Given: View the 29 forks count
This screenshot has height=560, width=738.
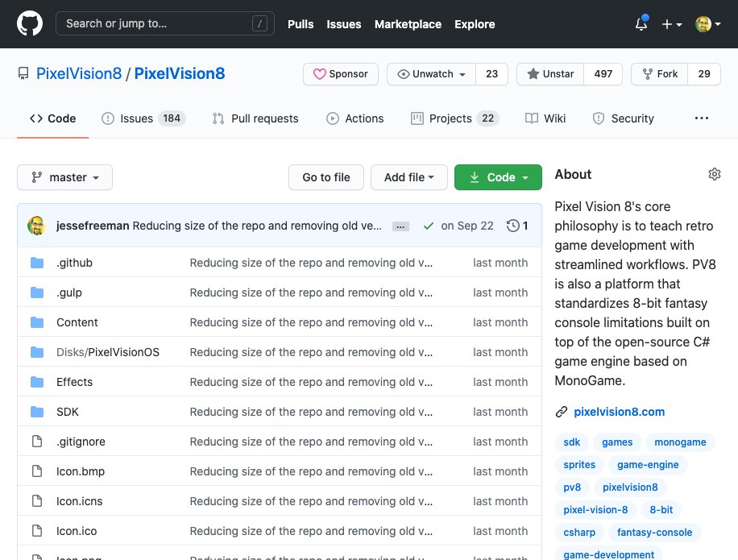Looking at the screenshot, I should 704,74.
